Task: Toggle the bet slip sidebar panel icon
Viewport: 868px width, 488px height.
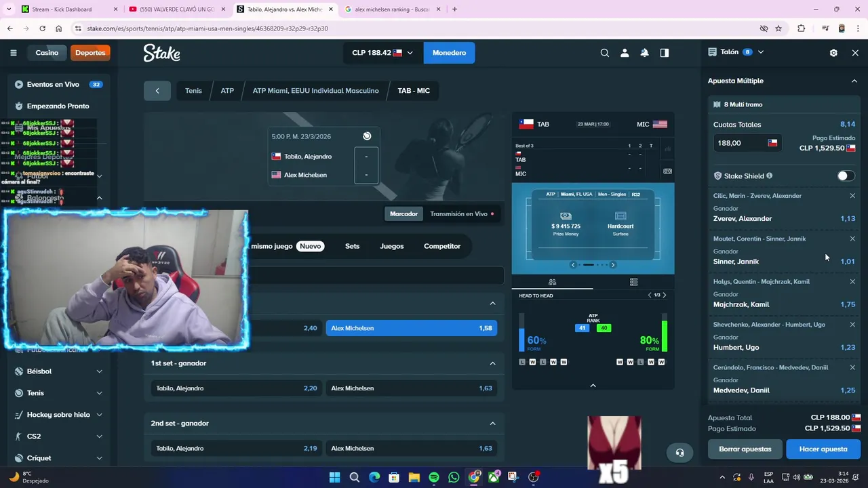Action: pyautogui.click(x=665, y=53)
